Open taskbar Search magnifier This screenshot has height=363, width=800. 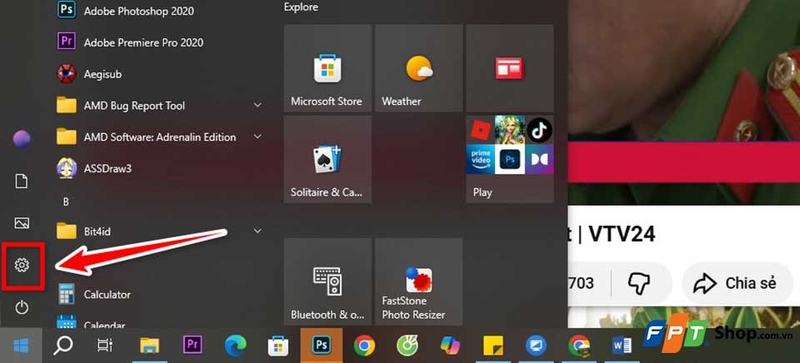tap(63, 346)
